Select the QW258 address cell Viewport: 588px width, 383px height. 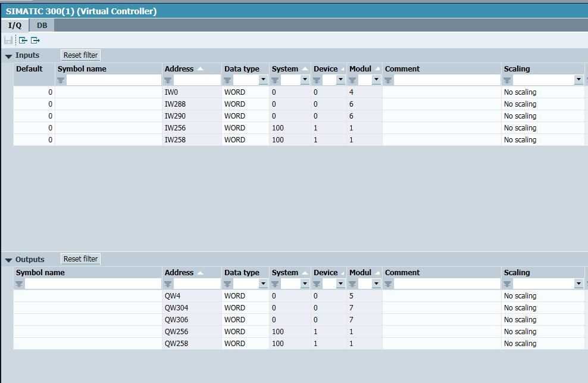192,344
